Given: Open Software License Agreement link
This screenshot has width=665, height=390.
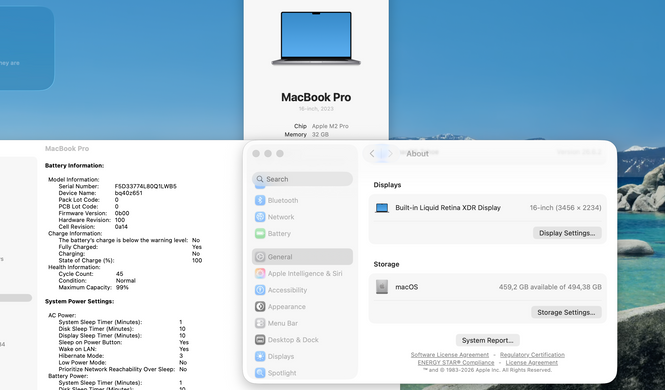Looking at the screenshot, I should [450, 355].
